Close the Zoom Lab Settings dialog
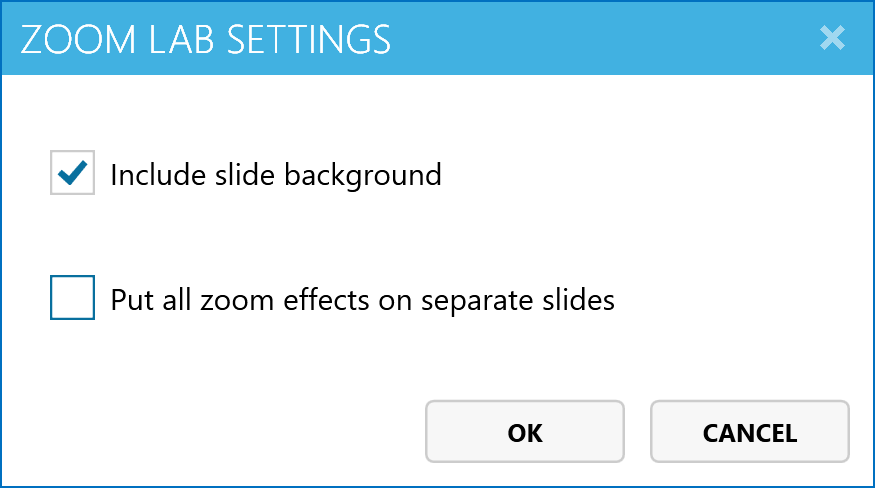The image size is (875, 488). [x=832, y=38]
